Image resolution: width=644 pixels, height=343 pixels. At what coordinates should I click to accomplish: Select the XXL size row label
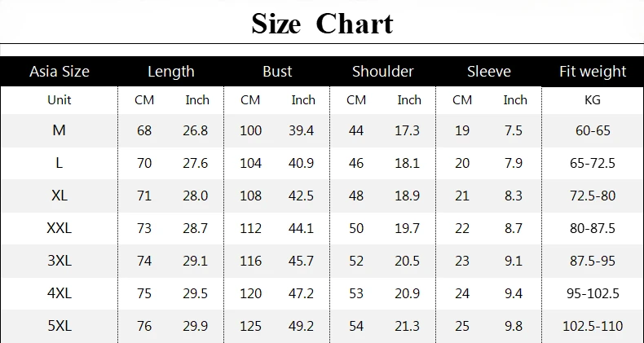click(60, 228)
